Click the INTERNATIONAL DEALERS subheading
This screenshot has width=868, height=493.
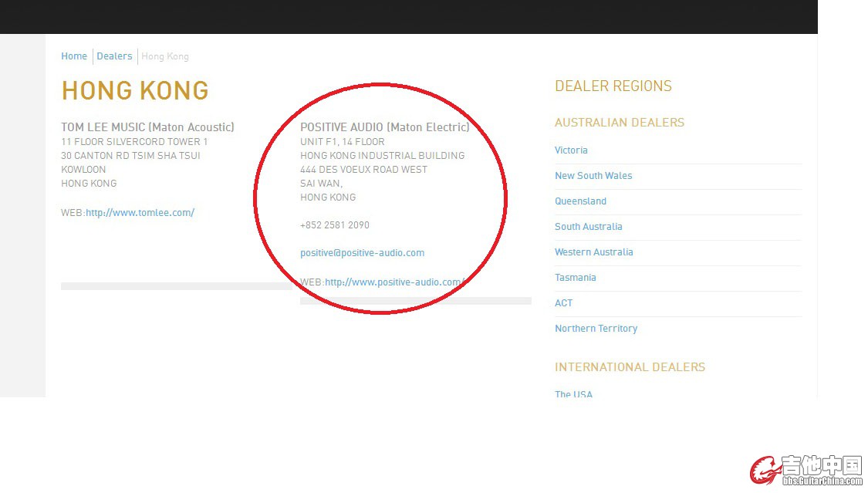pyautogui.click(x=630, y=366)
